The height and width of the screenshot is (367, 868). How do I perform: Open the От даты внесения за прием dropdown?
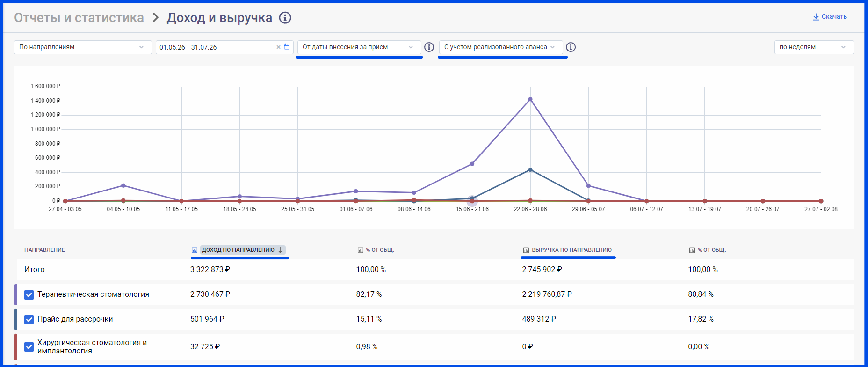coord(359,47)
